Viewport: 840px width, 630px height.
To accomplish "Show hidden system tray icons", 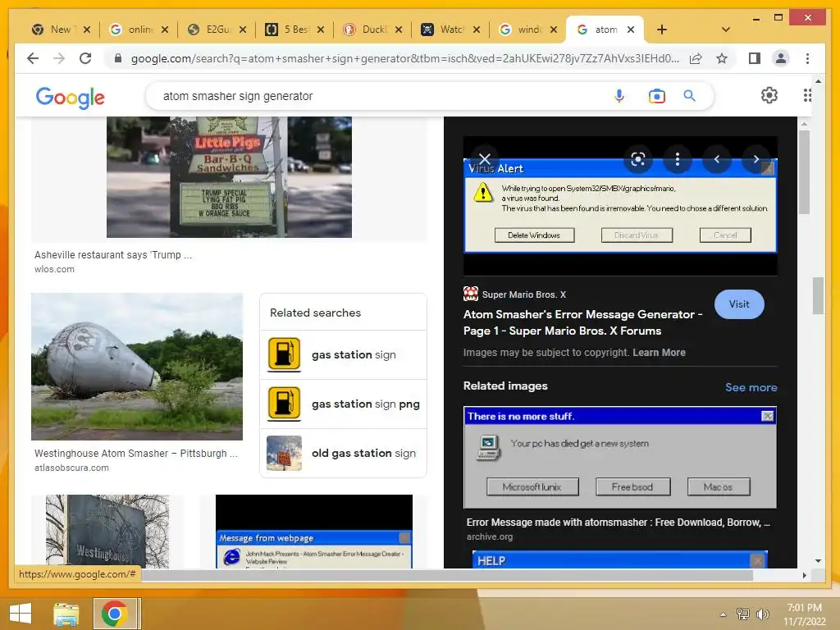I will point(724,614).
